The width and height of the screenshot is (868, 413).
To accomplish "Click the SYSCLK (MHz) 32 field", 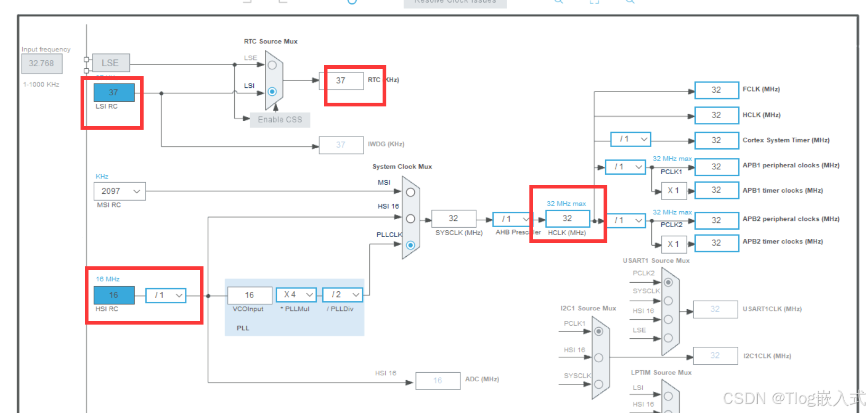I will (x=454, y=218).
